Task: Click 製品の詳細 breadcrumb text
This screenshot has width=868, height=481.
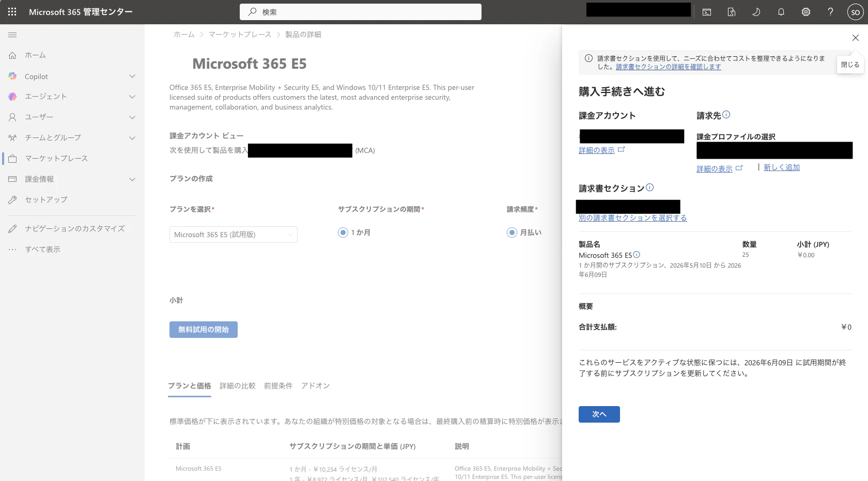Action: [x=303, y=35]
